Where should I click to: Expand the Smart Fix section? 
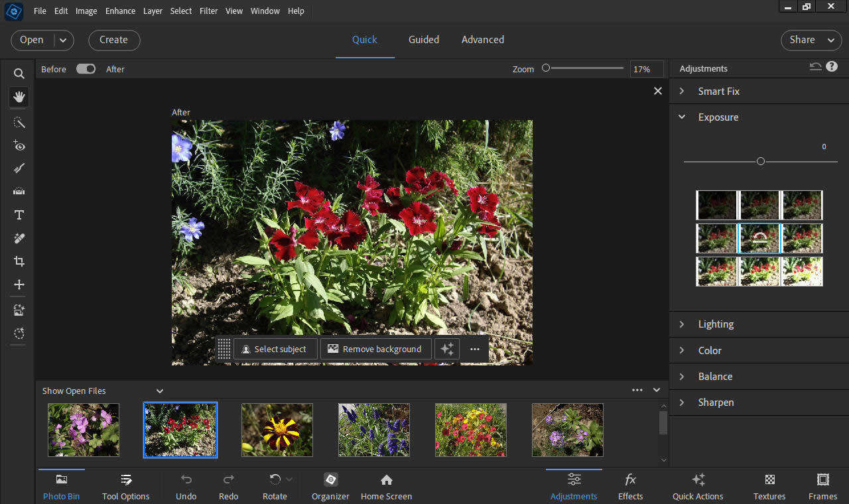(x=718, y=92)
